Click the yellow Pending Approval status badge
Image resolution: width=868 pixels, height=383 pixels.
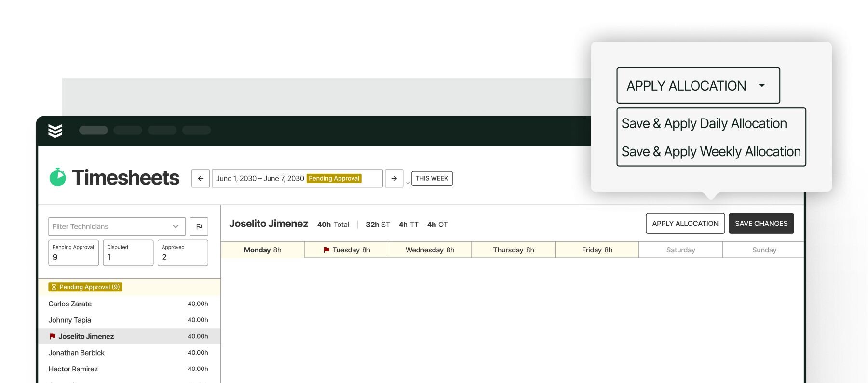(334, 178)
